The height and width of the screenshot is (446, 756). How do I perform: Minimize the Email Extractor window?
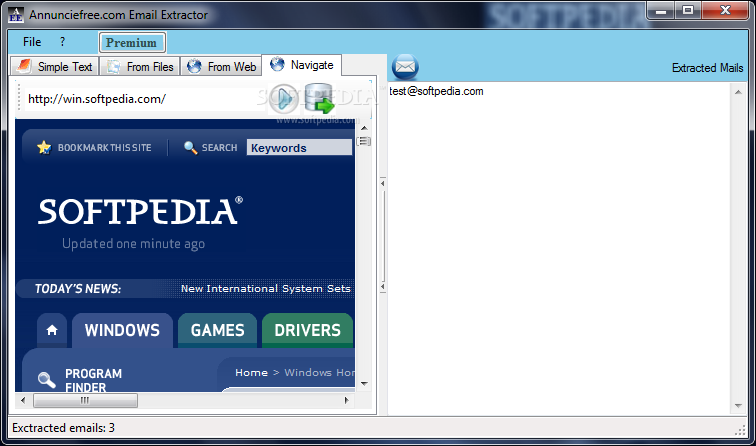click(661, 11)
